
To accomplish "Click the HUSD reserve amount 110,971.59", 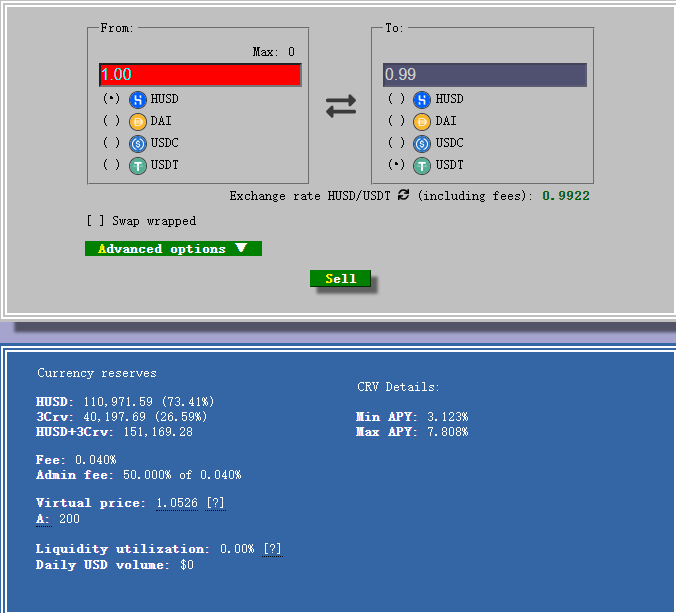I will coord(118,402).
